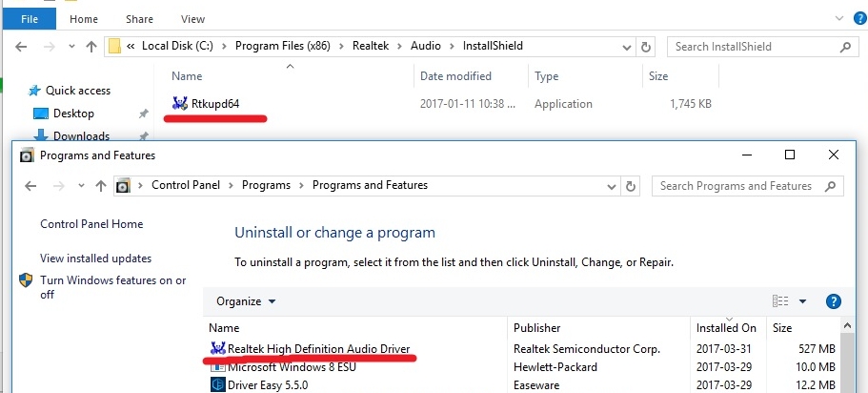The height and width of the screenshot is (393, 868).
Task: Select Desktop in navigation pane
Action: [73, 114]
